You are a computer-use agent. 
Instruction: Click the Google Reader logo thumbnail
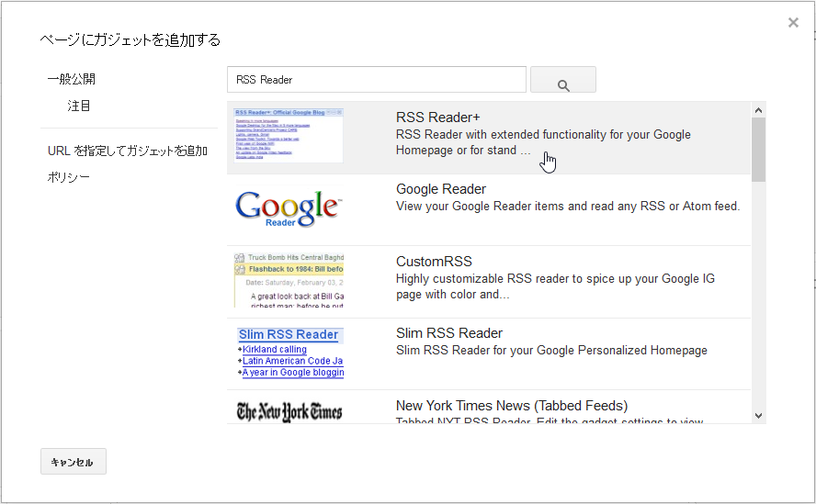pyautogui.click(x=289, y=208)
